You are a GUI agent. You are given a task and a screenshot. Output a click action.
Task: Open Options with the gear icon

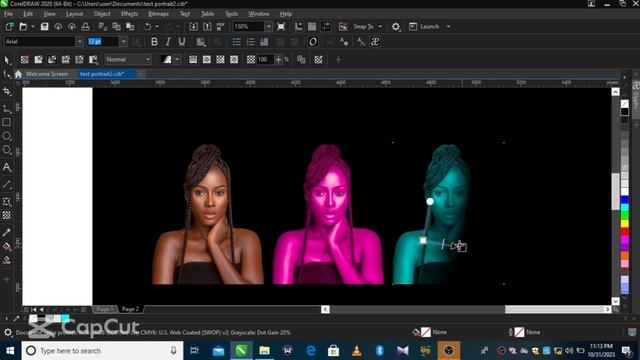396,27
